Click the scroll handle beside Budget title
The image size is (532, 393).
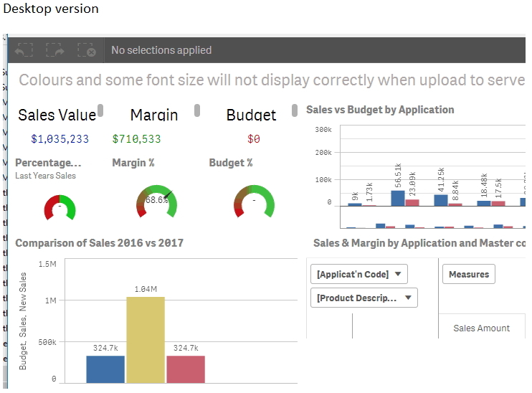[295, 110]
